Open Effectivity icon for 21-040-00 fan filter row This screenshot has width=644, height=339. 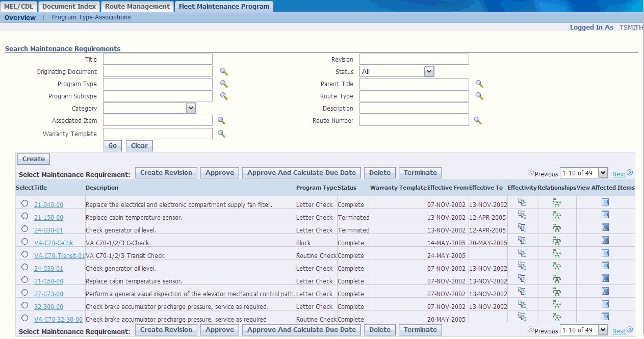point(522,202)
